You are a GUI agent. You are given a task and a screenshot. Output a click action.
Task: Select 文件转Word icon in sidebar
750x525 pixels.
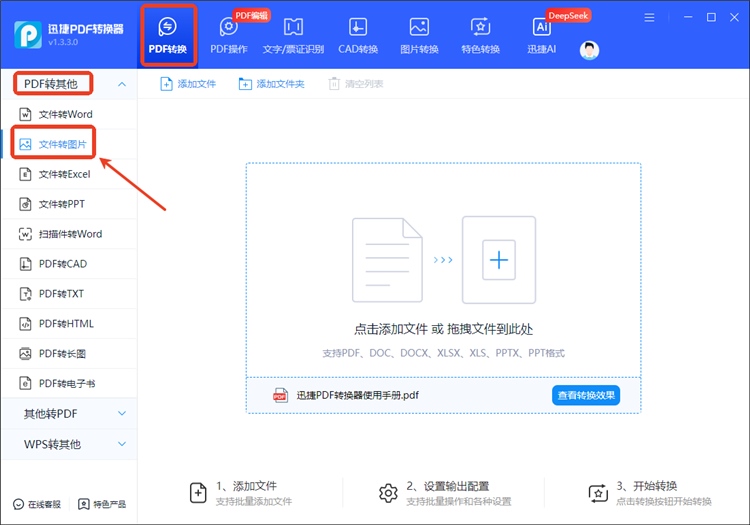coord(25,114)
